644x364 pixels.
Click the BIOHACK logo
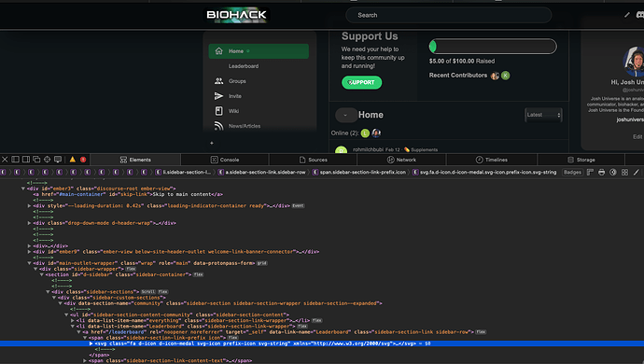tap(236, 15)
